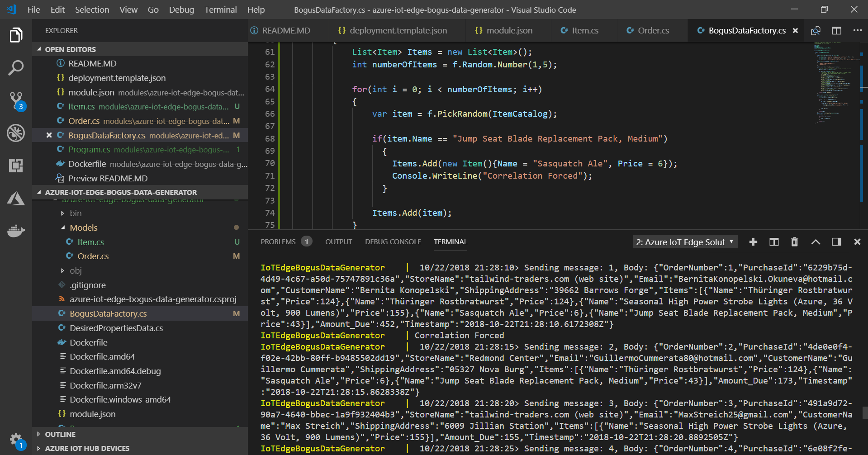Open the Docker view icon
This screenshot has height=455, width=868.
tap(16, 231)
